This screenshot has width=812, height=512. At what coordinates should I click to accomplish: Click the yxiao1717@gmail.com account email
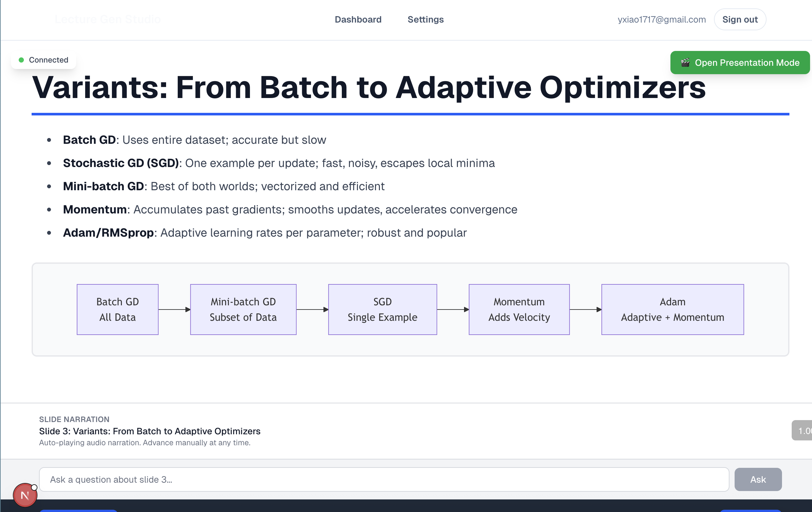coord(661,20)
